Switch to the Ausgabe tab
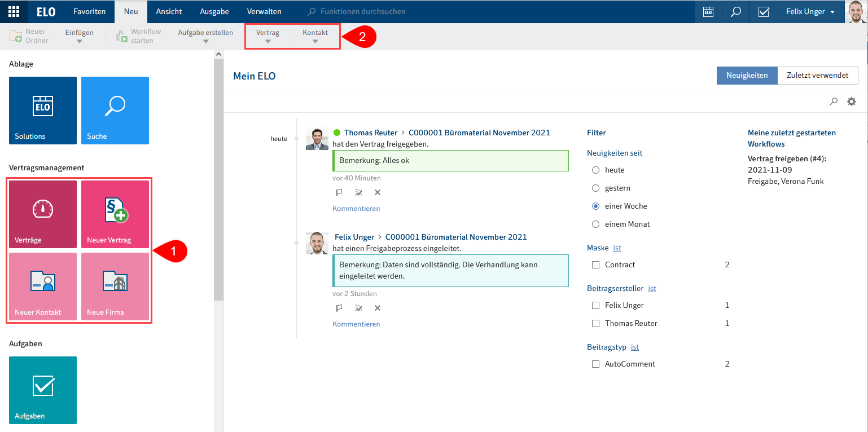The height and width of the screenshot is (432, 868). pos(214,11)
